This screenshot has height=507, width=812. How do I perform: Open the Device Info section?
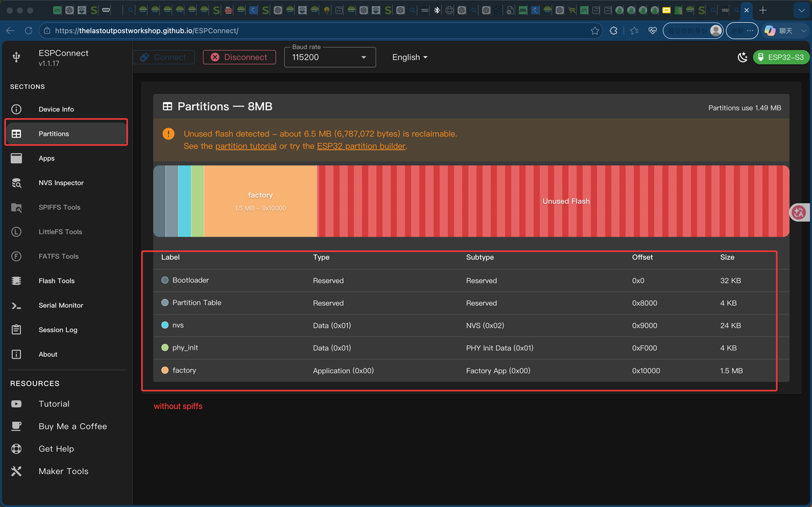pos(65,109)
